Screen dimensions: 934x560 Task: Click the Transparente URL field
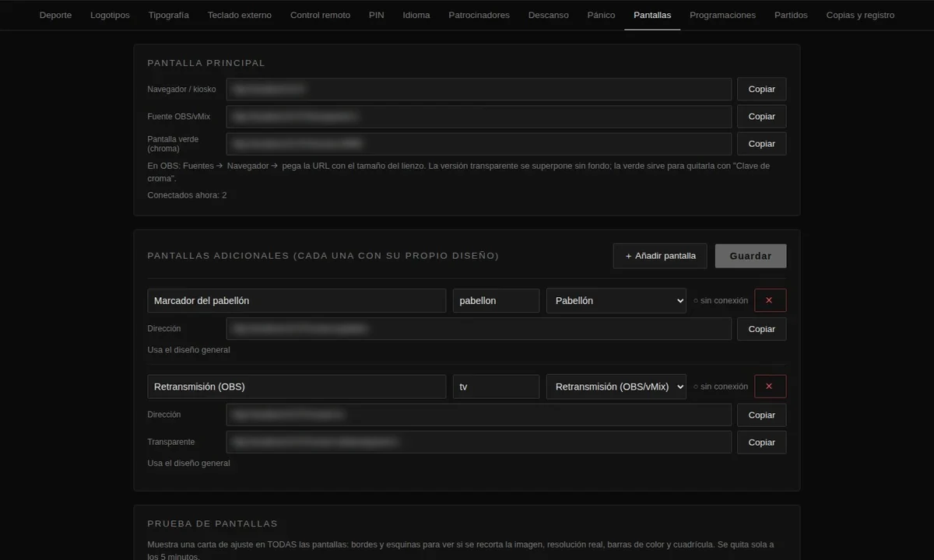(479, 442)
